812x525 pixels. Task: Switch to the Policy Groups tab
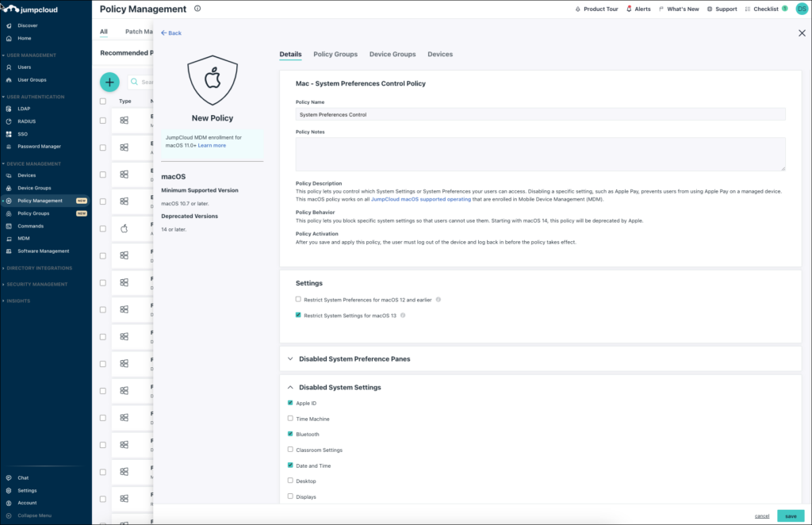335,54
